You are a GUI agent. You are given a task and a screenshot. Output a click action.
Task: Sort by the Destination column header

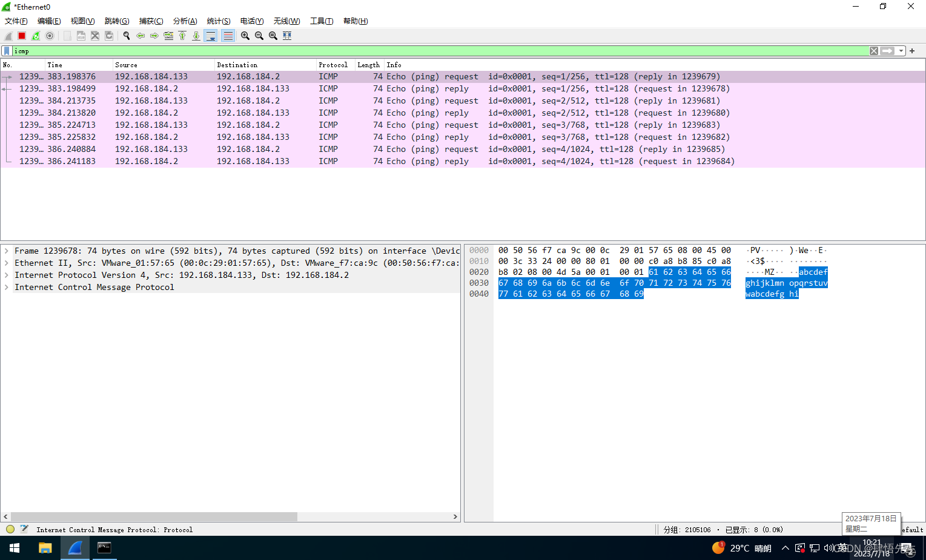[265, 65]
